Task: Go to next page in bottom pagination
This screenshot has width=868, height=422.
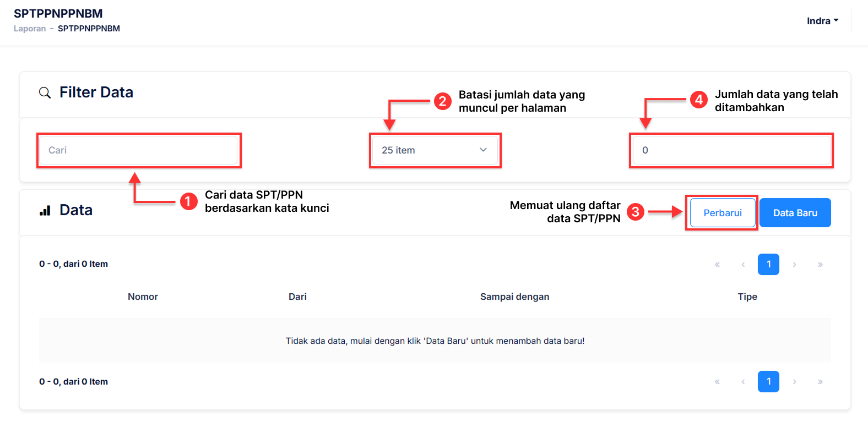Action: pos(794,382)
